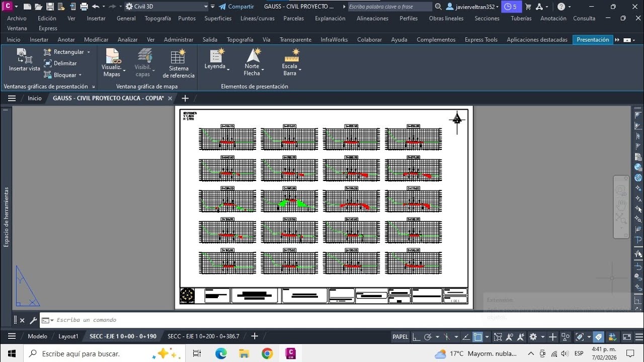Close the command line with X icon
This screenshot has height=362, width=644.
[x=22, y=320]
